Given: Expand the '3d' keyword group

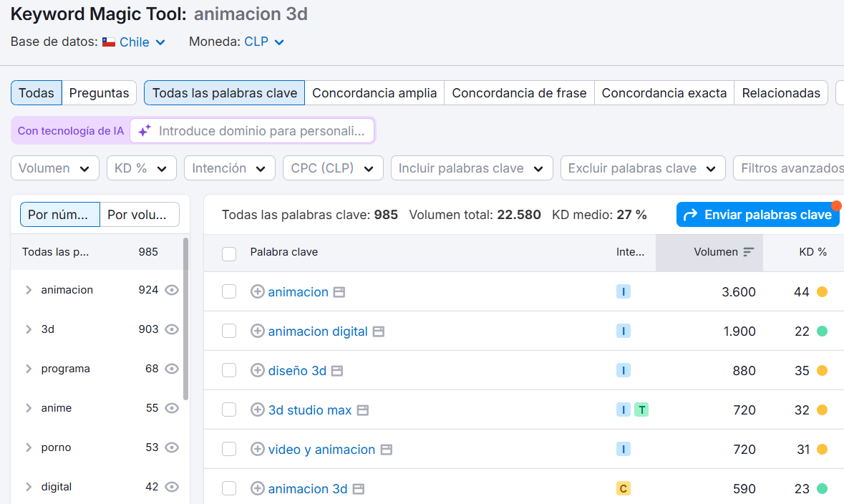Looking at the screenshot, I should click(29, 329).
